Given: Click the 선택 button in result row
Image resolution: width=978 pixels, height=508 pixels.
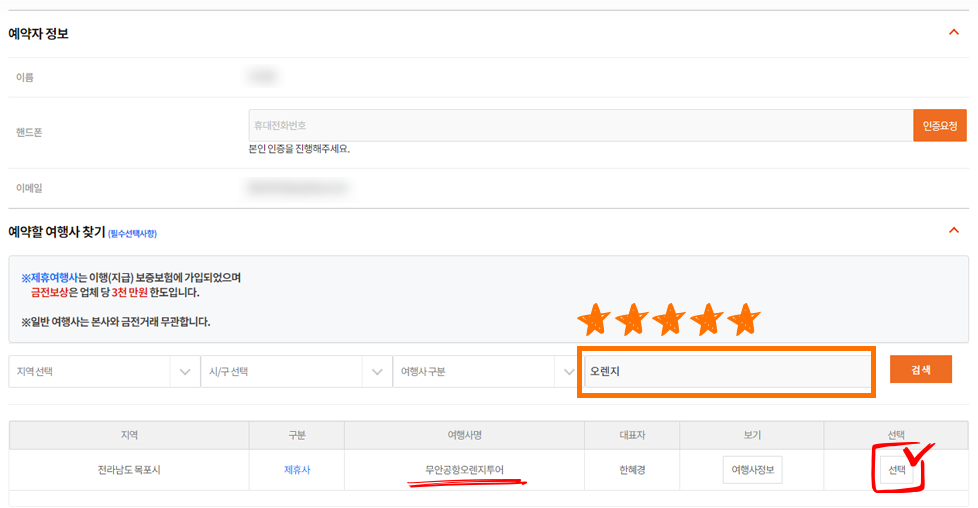Looking at the screenshot, I should [x=896, y=471].
